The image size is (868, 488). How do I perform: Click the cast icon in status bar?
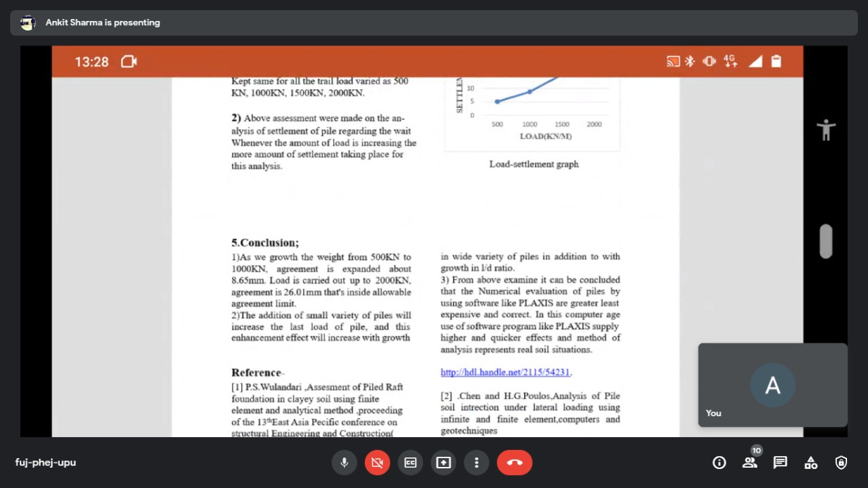(x=673, y=62)
